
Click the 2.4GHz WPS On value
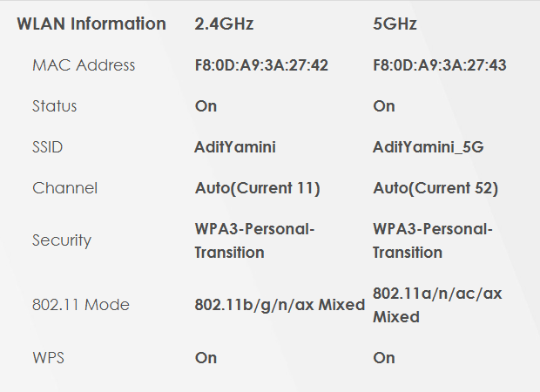click(x=206, y=357)
